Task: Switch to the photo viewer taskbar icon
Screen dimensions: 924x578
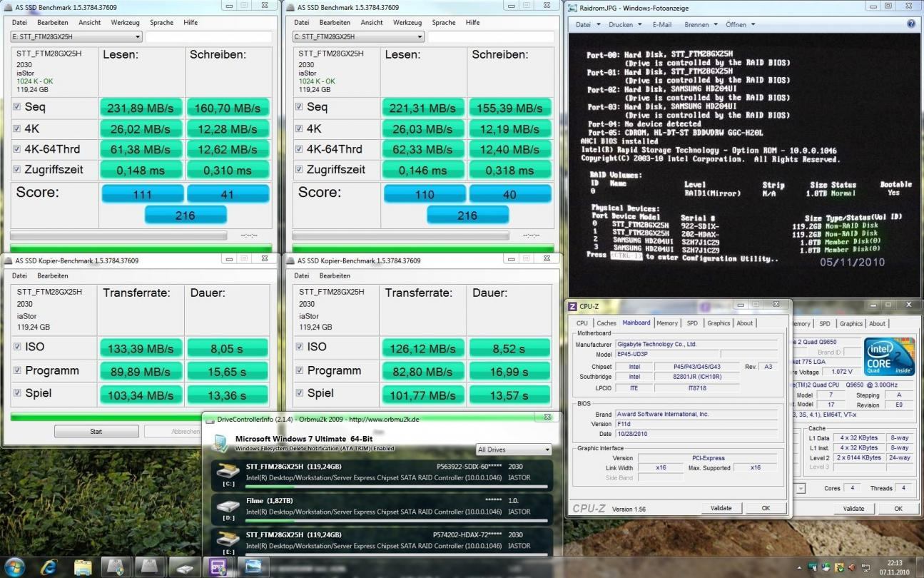Action: [253, 567]
